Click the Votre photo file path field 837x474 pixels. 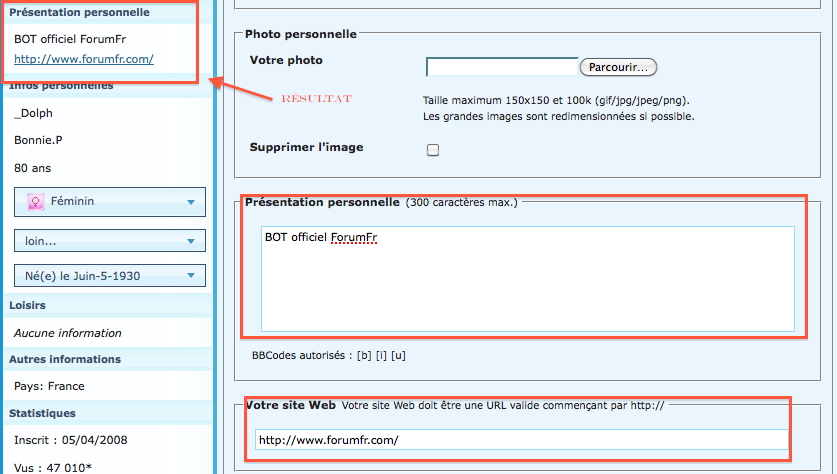[x=502, y=67]
